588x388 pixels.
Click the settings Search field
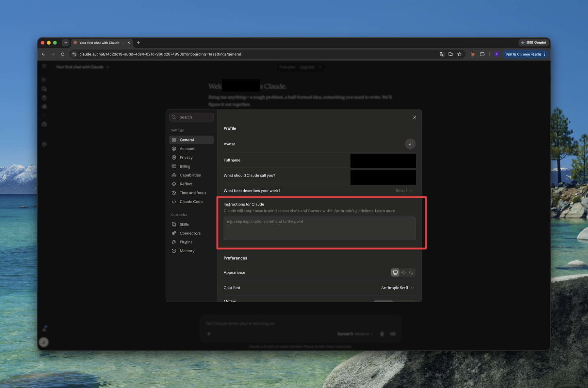(x=191, y=117)
